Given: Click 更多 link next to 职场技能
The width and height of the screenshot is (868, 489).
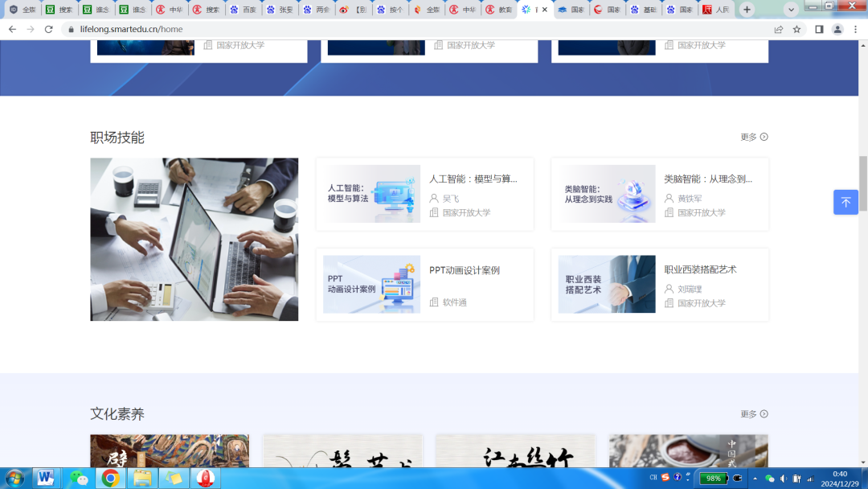Looking at the screenshot, I should 753,137.
